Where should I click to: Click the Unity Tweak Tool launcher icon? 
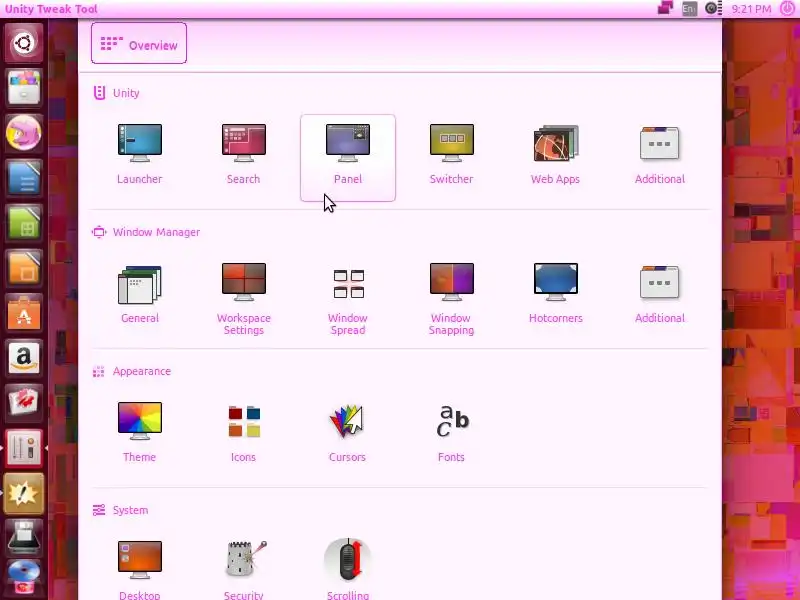23,448
